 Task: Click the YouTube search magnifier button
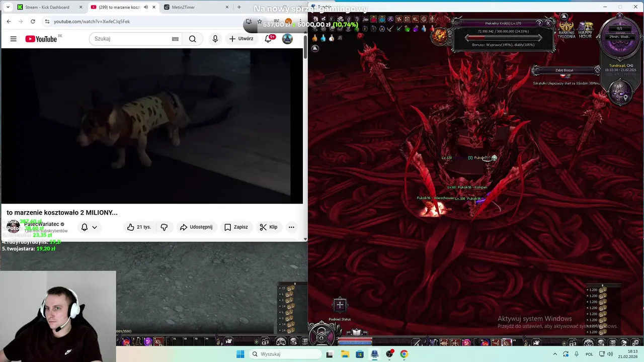(193, 39)
